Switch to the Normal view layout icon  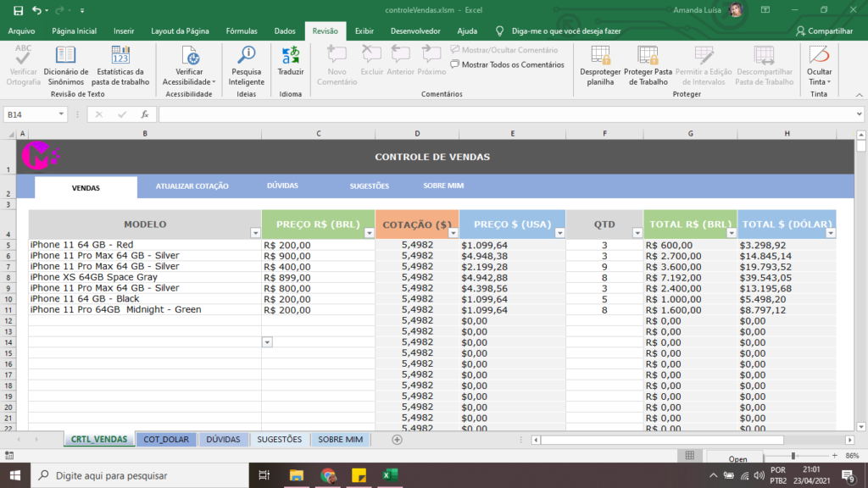690,455
